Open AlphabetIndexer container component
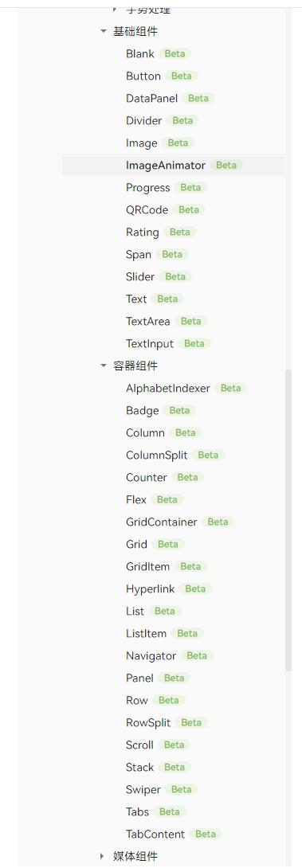 point(168,388)
